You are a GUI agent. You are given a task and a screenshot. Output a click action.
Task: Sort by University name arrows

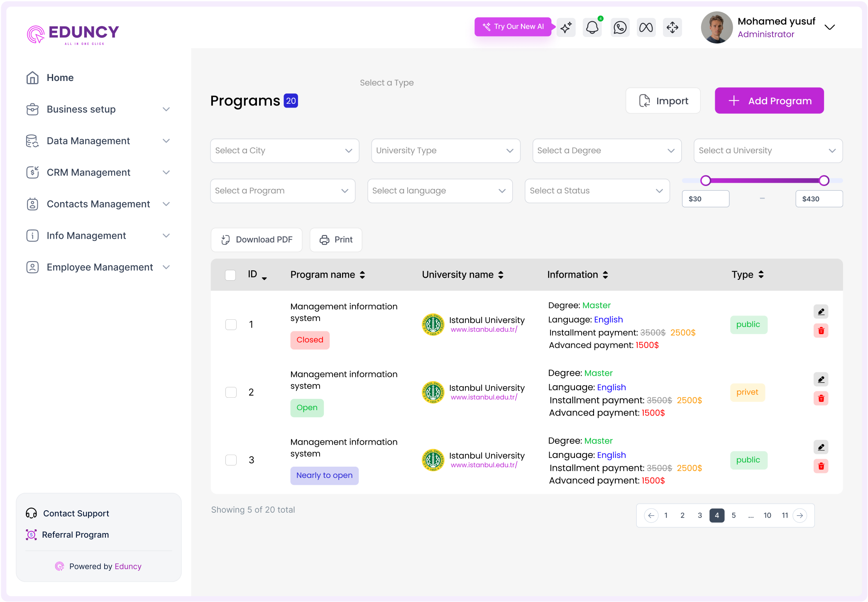pyautogui.click(x=501, y=274)
